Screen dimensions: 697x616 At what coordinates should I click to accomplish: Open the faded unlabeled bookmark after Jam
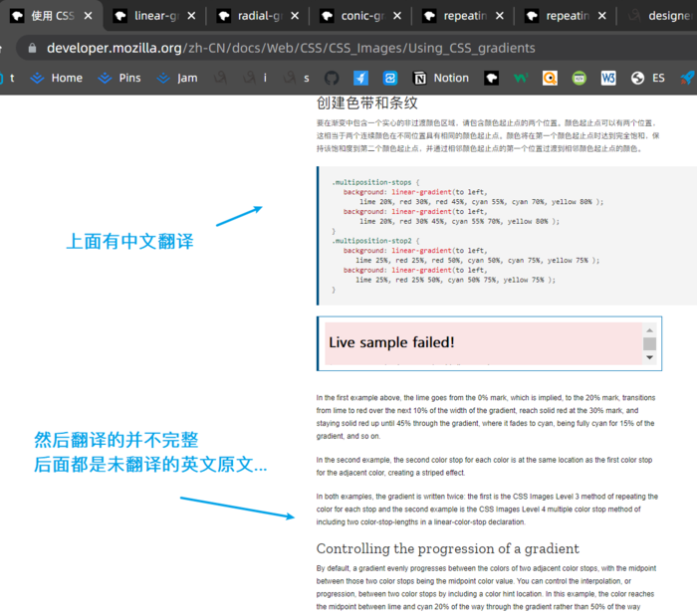(220, 79)
